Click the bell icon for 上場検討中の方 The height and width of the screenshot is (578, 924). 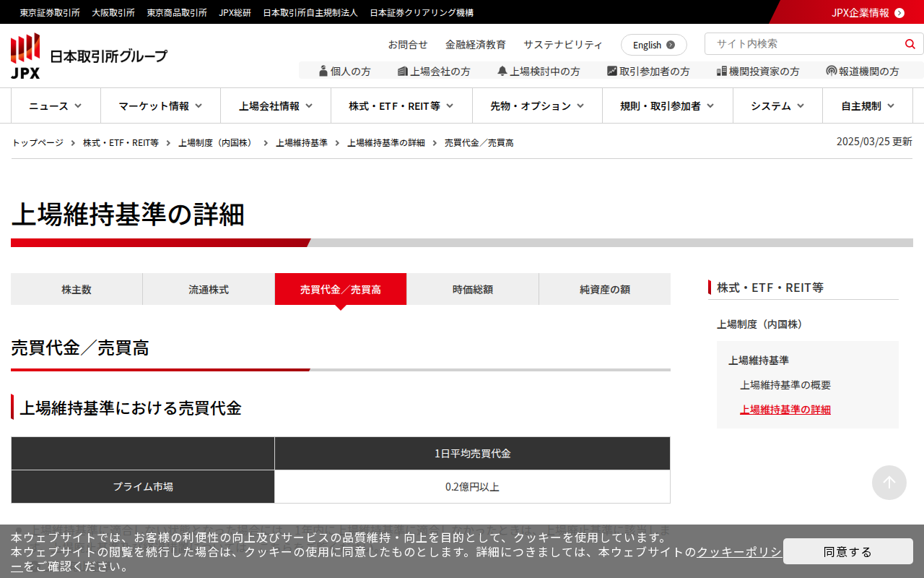pyautogui.click(x=502, y=71)
